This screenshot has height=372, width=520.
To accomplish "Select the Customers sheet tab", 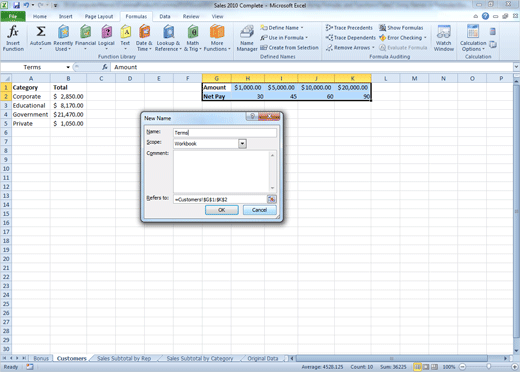I will point(72,358).
